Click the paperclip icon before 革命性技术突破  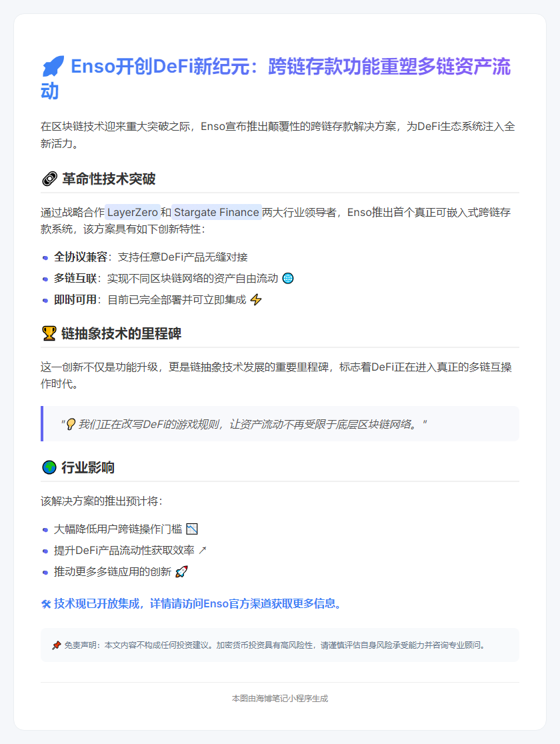coord(49,179)
